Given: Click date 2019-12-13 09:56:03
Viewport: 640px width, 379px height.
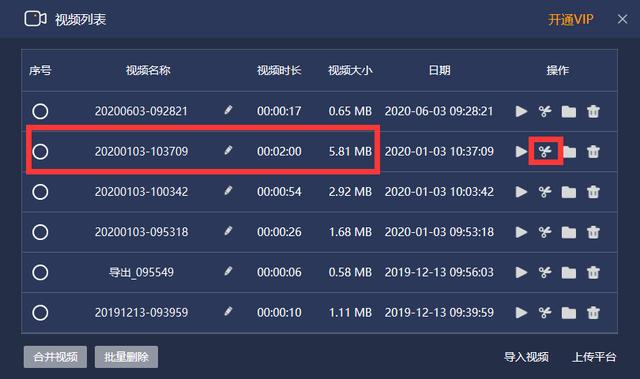Looking at the screenshot, I should coord(439,272).
